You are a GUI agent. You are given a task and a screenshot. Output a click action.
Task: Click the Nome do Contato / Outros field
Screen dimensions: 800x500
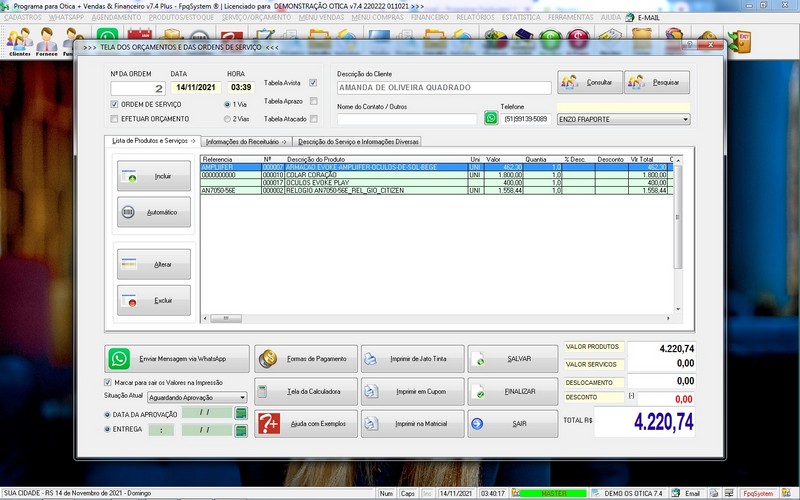[407, 119]
